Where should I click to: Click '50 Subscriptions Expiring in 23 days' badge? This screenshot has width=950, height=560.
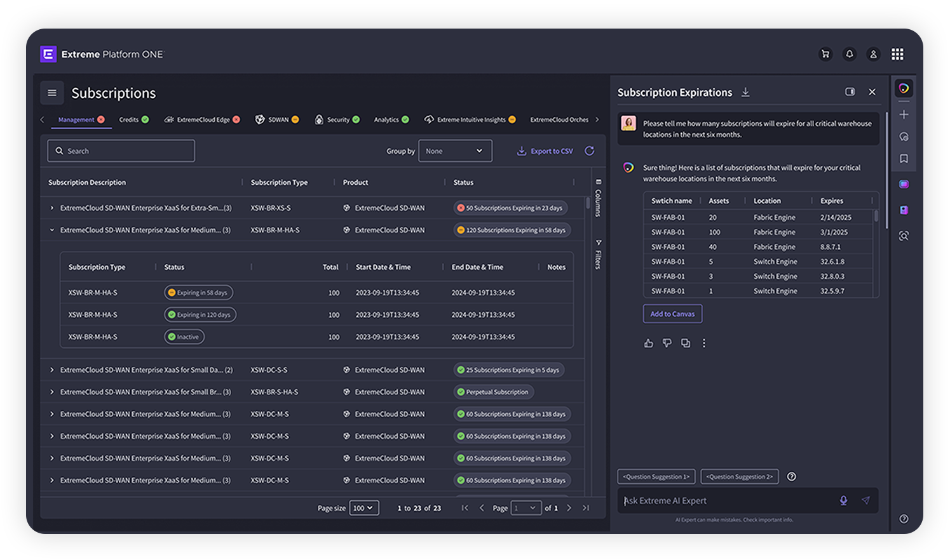click(x=510, y=208)
